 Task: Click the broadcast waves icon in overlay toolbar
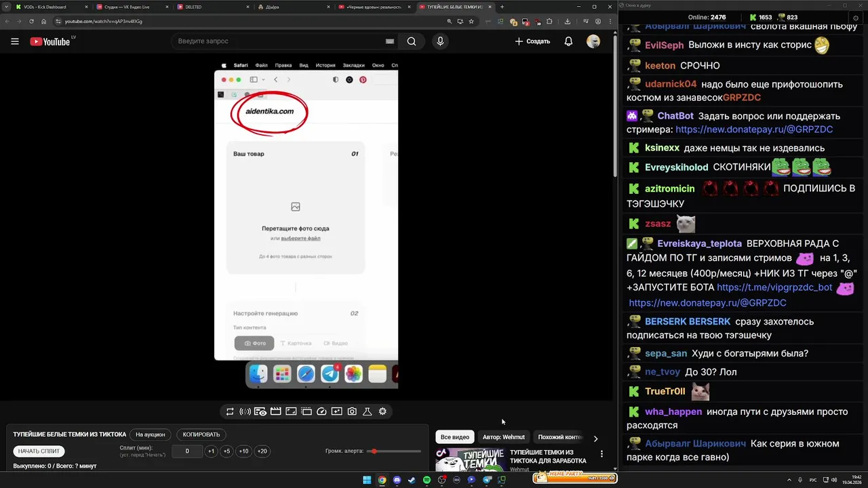(245, 411)
